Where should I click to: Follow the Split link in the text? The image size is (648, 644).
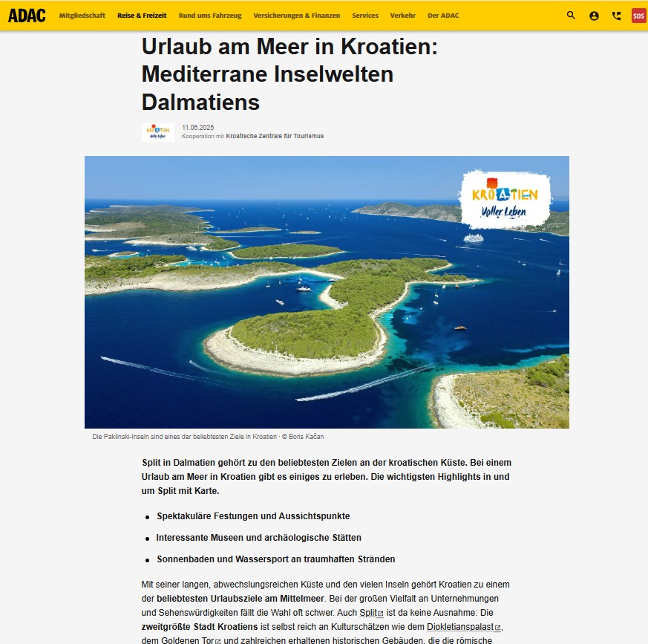click(368, 613)
